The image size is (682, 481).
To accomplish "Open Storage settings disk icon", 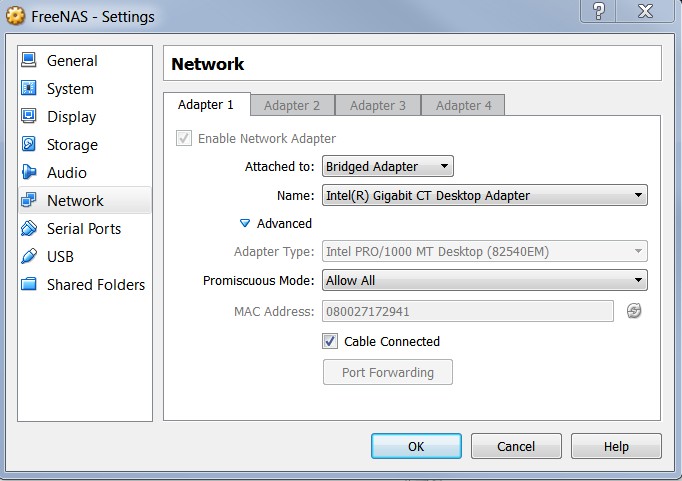I will (x=29, y=145).
